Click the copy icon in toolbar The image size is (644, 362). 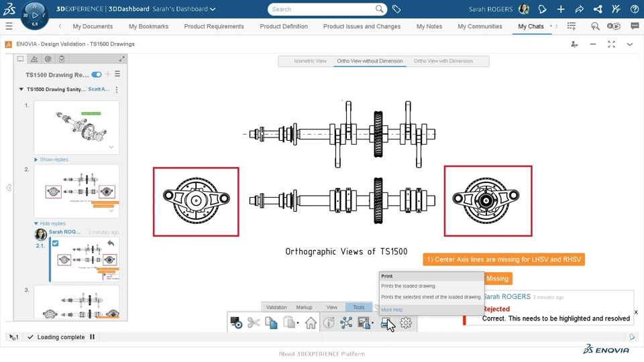click(271, 323)
